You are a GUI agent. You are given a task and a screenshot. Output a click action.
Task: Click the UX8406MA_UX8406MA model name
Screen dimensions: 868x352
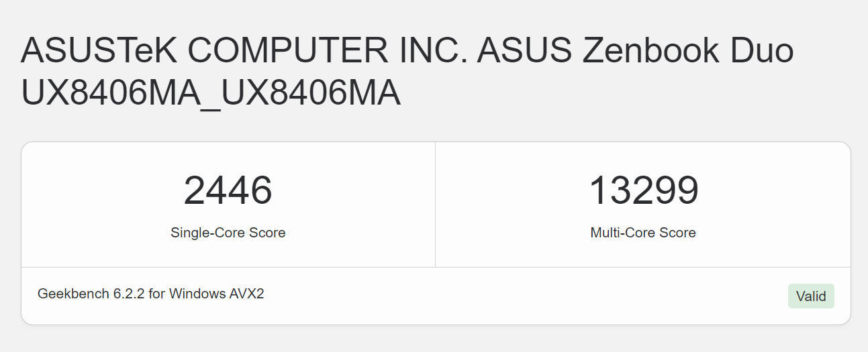point(211,93)
